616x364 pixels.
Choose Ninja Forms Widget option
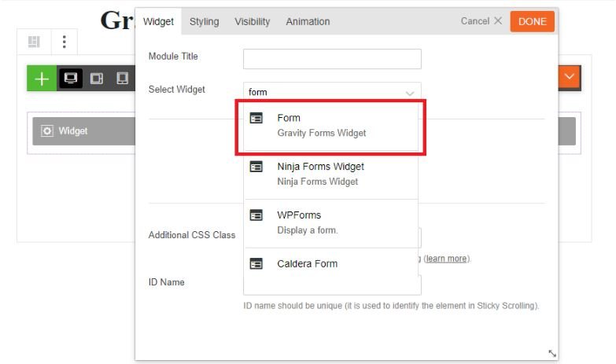(x=331, y=175)
